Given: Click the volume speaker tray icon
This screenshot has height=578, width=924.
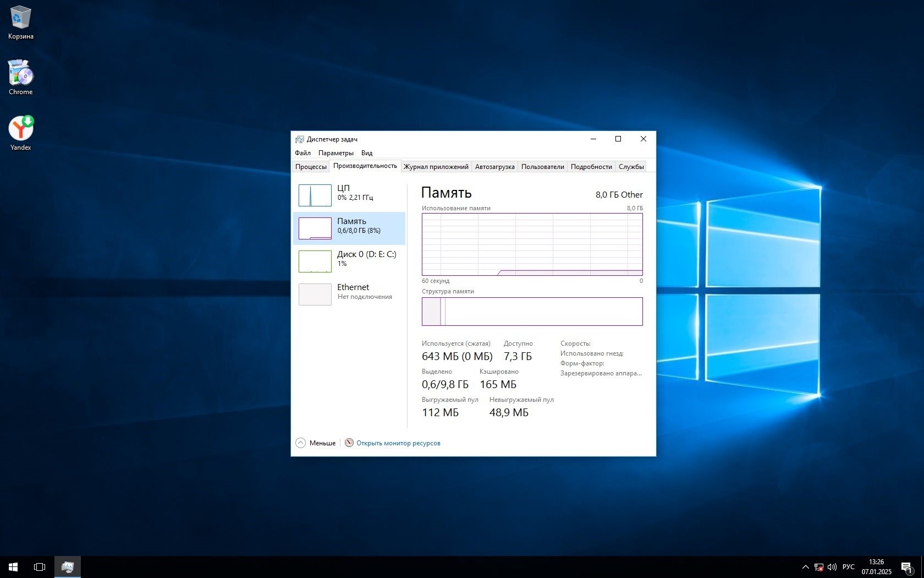Looking at the screenshot, I should 832,566.
